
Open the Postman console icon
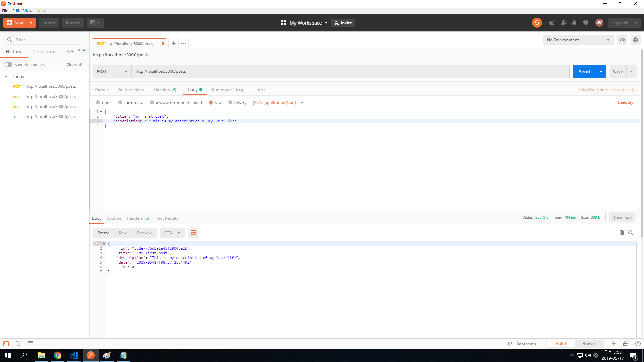pos(30,344)
